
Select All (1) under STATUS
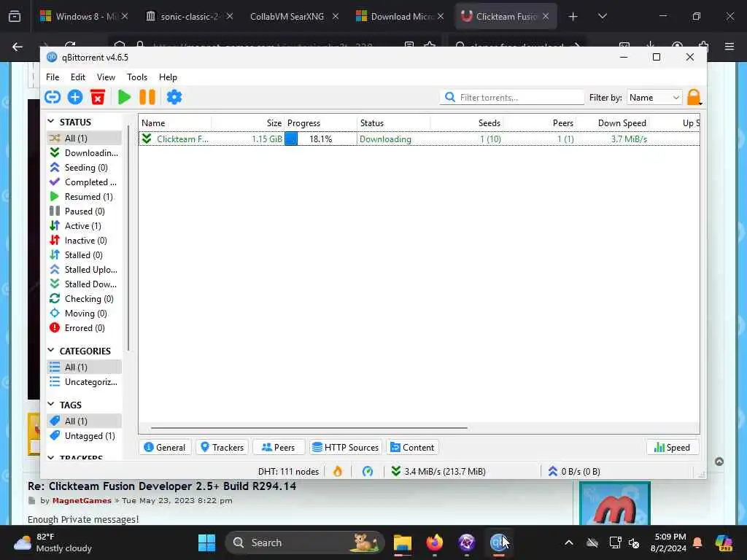[x=84, y=138]
